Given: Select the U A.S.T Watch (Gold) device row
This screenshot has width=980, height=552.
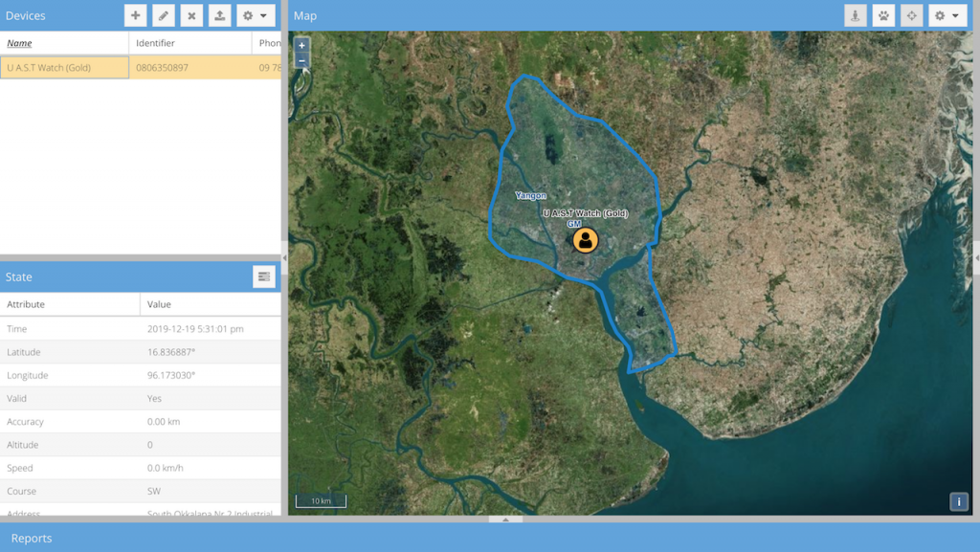Looking at the screenshot, I should [x=64, y=68].
